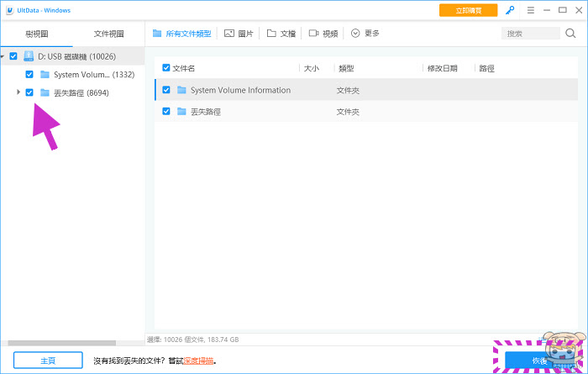Click the magnifier search icon
The image size is (588, 374).
(x=570, y=34)
